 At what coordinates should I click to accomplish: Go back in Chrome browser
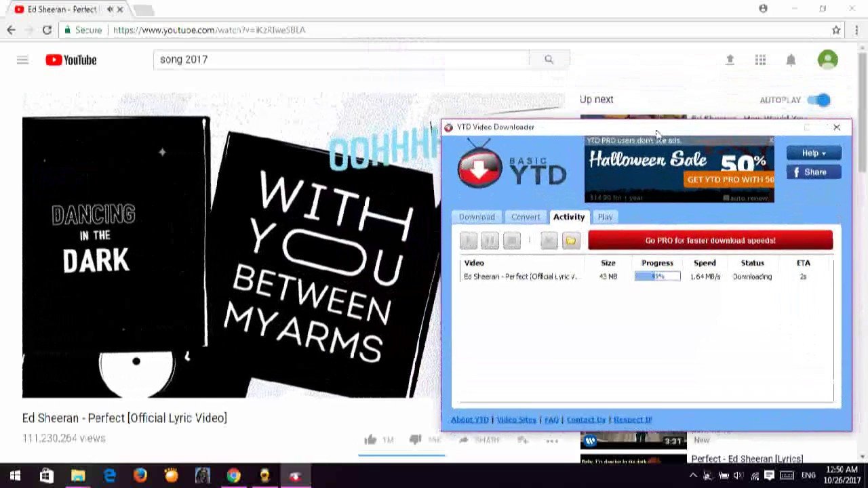(11, 30)
